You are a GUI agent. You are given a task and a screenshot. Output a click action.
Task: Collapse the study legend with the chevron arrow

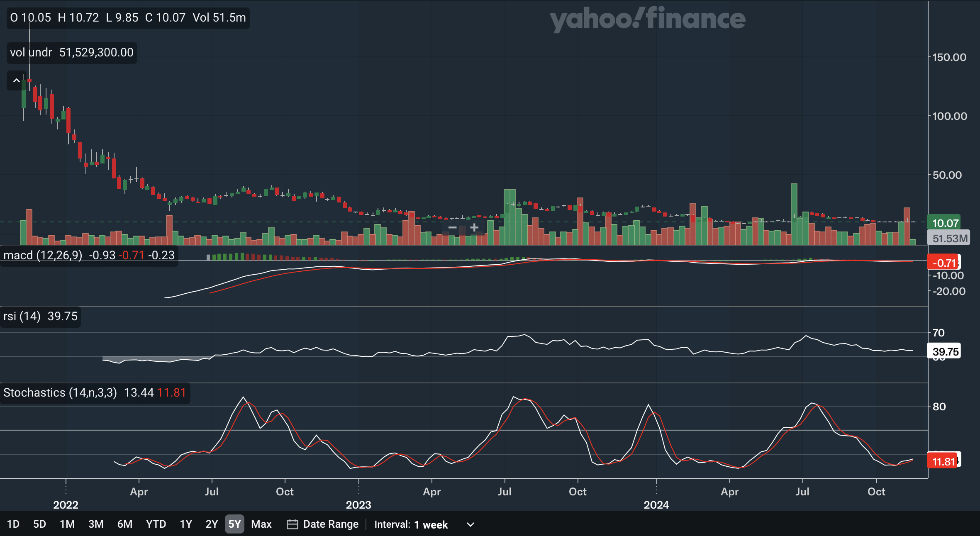click(x=17, y=80)
